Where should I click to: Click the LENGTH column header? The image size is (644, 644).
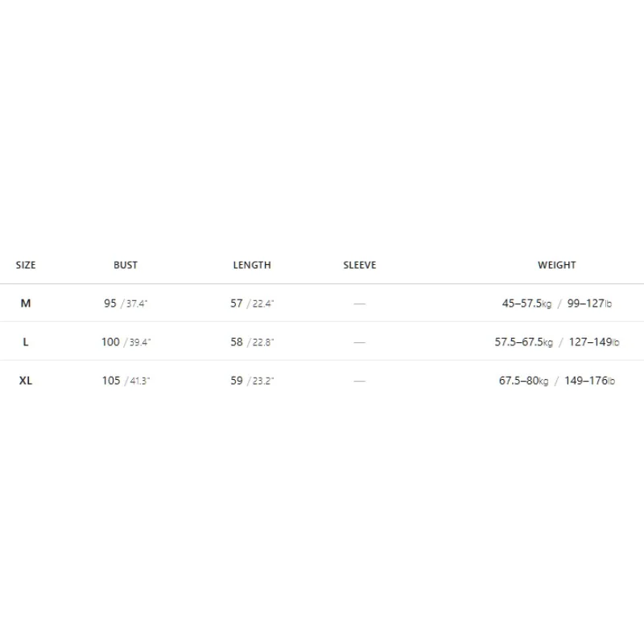point(252,266)
